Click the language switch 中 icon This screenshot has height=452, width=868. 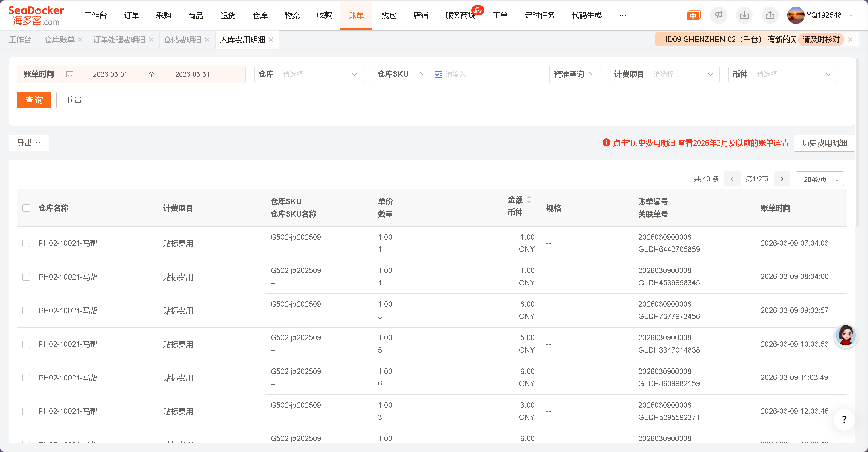tap(693, 16)
